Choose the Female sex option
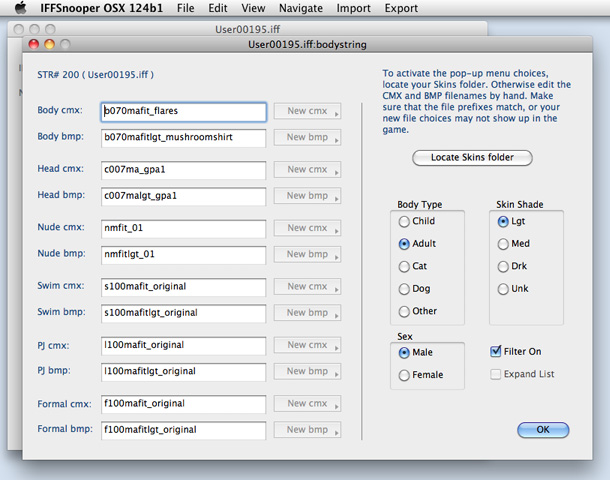Viewport: 610px width, 480px height. (x=404, y=375)
